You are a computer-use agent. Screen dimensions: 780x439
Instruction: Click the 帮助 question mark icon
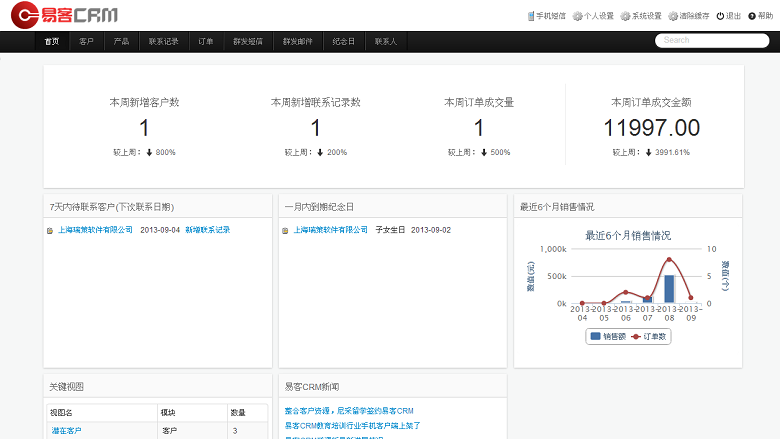click(751, 16)
